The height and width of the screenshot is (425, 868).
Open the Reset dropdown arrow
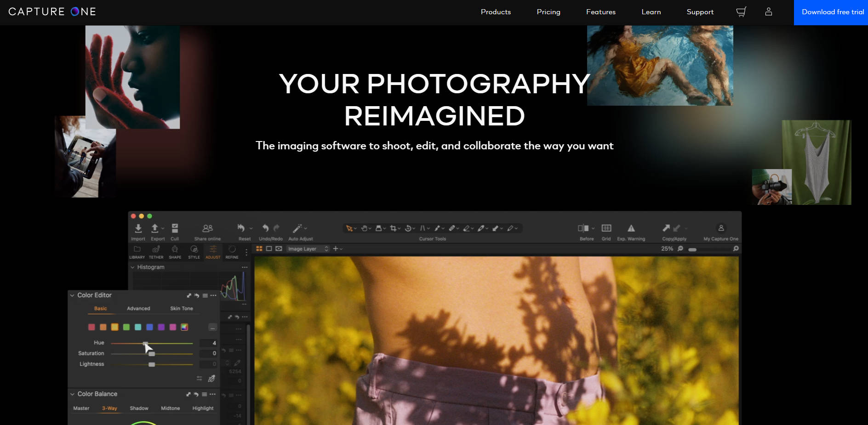click(251, 228)
